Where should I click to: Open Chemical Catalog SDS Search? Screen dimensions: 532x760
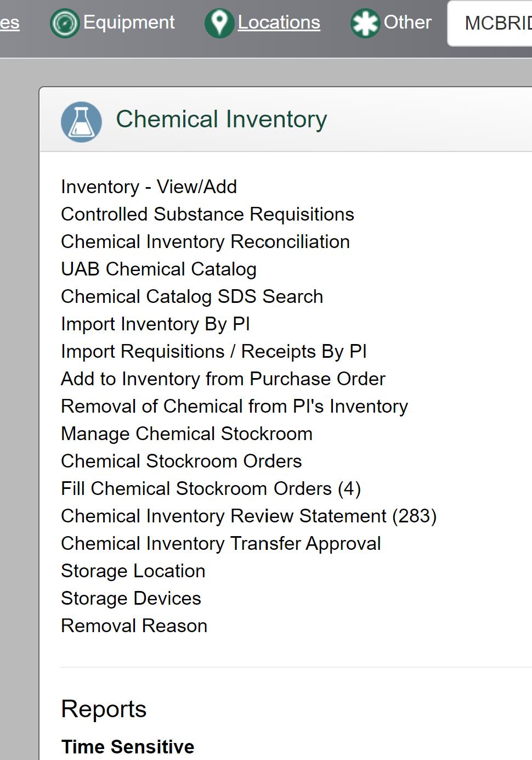(x=192, y=297)
